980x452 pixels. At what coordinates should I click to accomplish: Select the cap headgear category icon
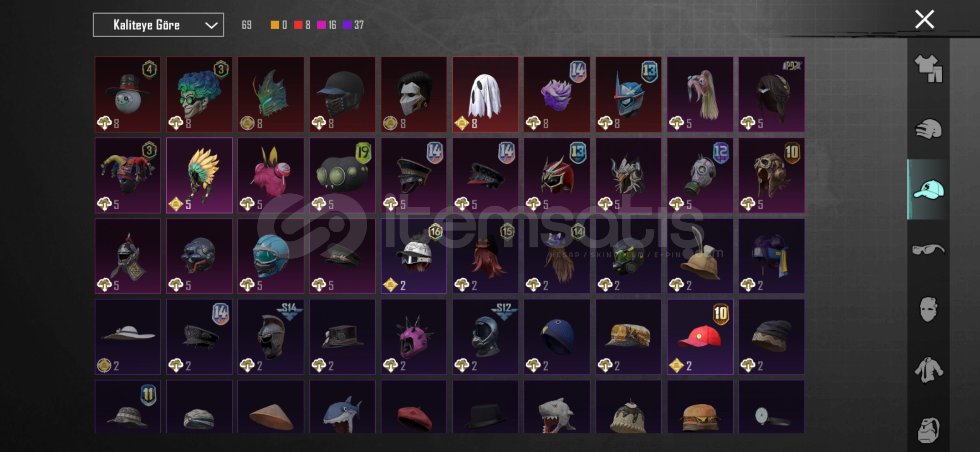coord(928,189)
